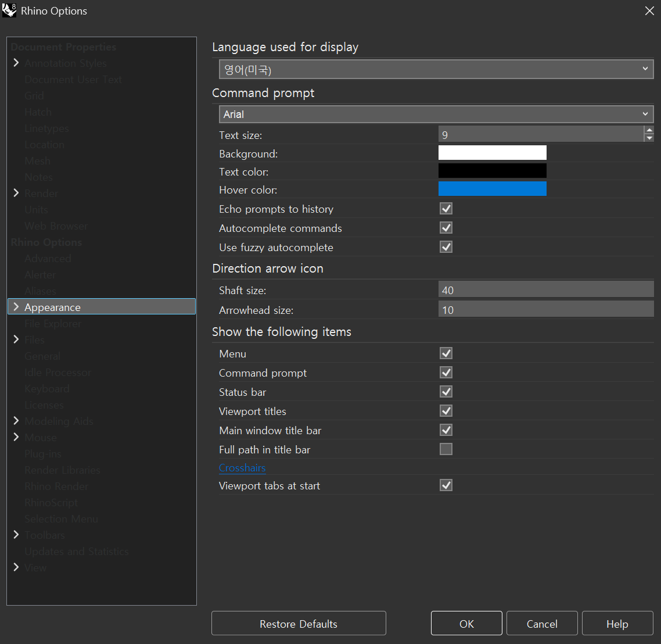This screenshot has height=644, width=661.
Task: Toggle the Viewport titles checkbox
Action: pos(446,411)
